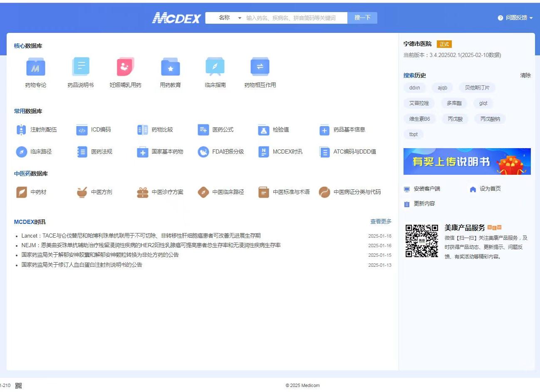The image size is (540, 392).
Task: Open the NEJM 恩美曲妥珠单抗 news article
Action: (x=151, y=246)
